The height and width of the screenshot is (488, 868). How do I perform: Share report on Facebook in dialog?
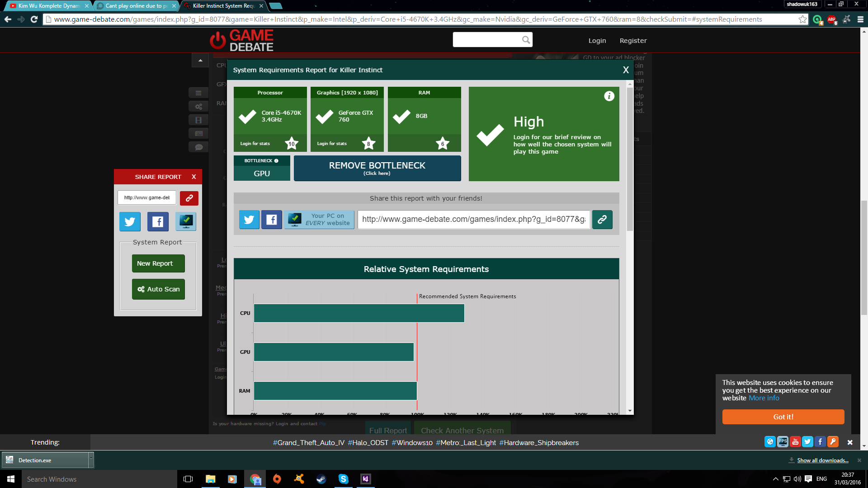pos(272,220)
